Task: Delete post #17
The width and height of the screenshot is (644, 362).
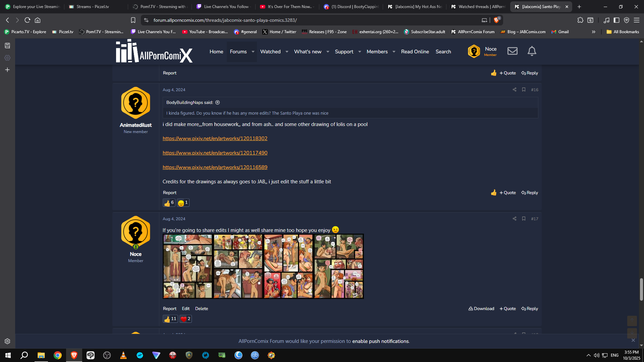Action: pyautogui.click(x=202, y=309)
